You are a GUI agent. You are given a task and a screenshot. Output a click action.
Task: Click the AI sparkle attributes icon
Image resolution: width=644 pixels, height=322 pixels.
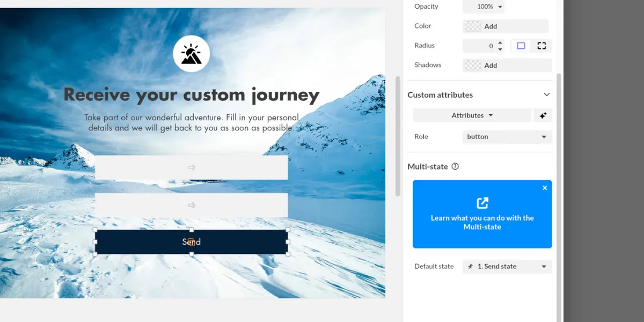click(x=543, y=115)
